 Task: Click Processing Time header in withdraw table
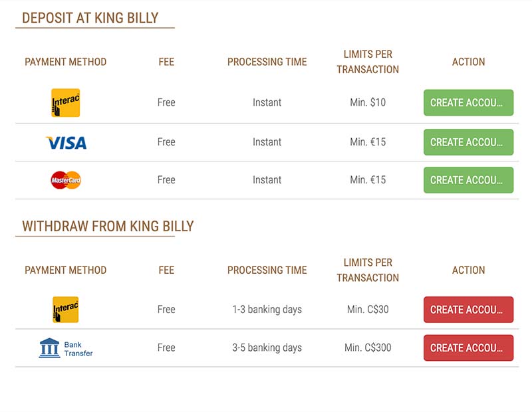pyautogui.click(x=267, y=270)
